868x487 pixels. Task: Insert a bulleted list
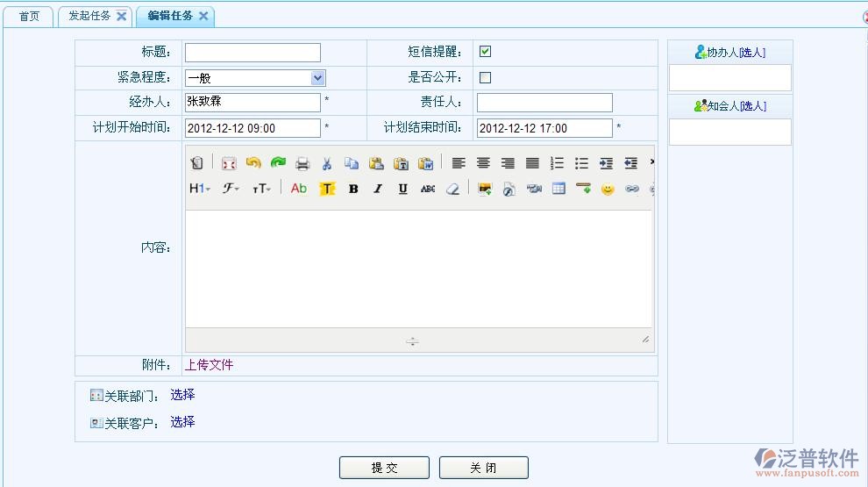coord(581,163)
